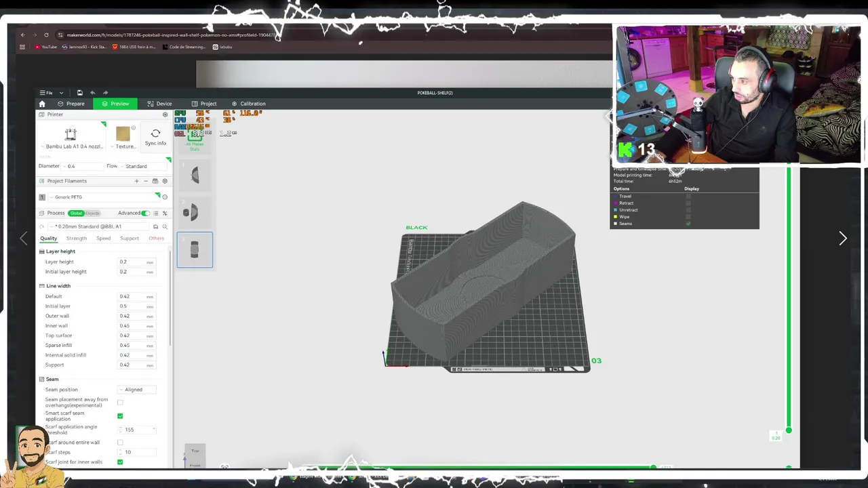
Task: Open the 0.20mm Standard @BBL A1 preset dropdown
Action: pos(98,226)
